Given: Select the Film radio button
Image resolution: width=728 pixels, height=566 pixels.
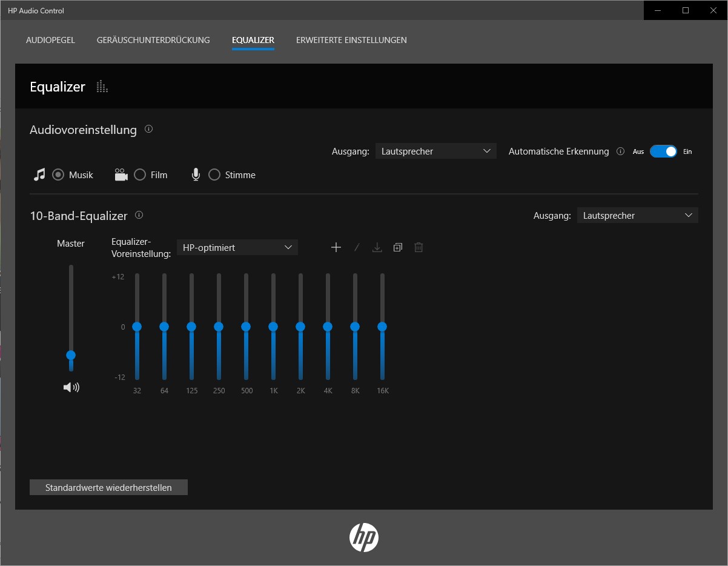Looking at the screenshot, I should pos(140,175).
